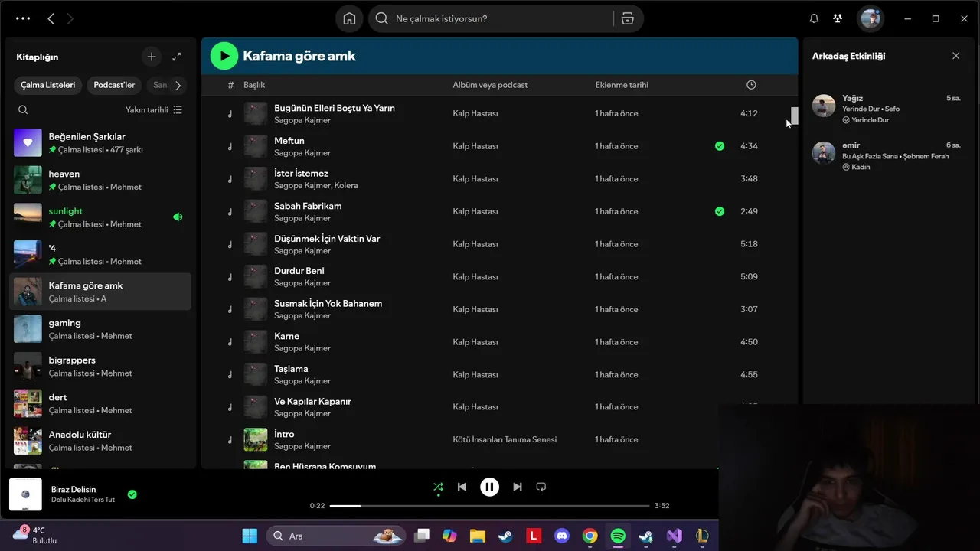Toggle repeat in the player bar
The width and height of the screenshot is (980, 551).
coord(541,487)
